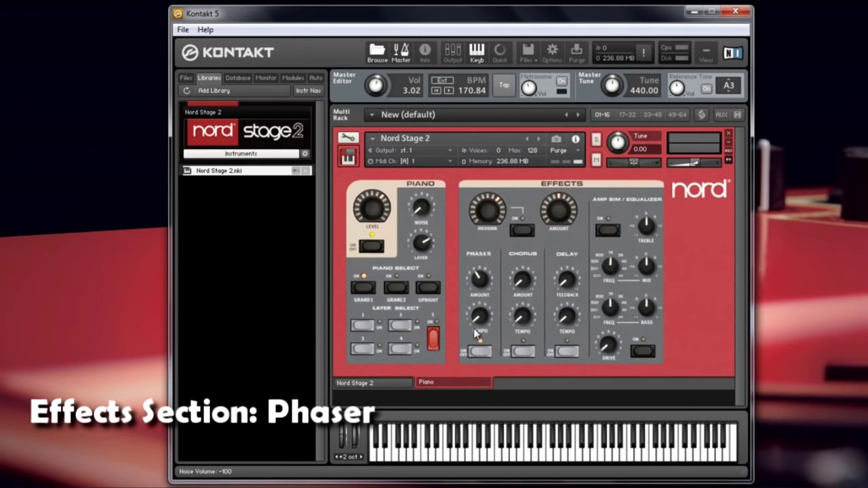Click the NI logo icon
Screen dimensions: 868x488
pyautogui.click(x=733, y=53)
